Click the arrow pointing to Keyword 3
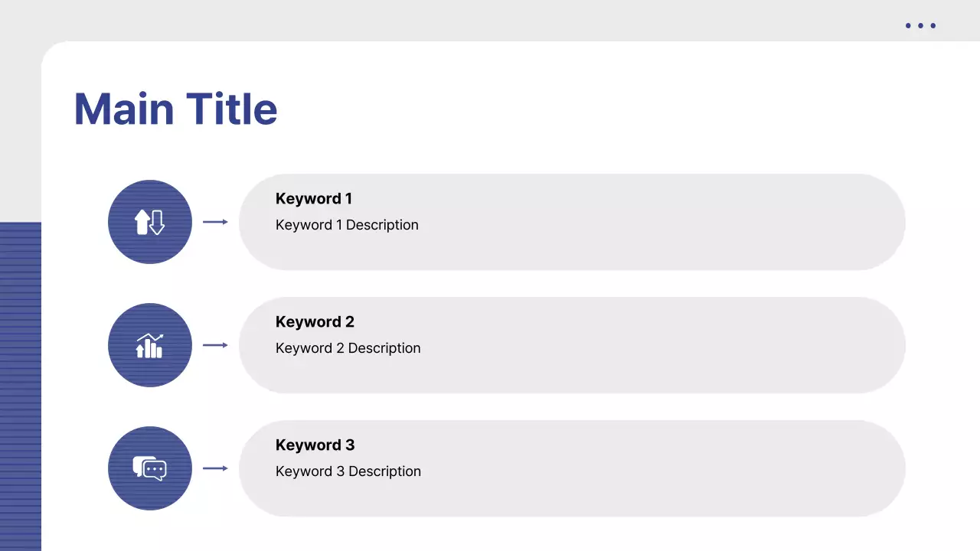 point(215,468)
